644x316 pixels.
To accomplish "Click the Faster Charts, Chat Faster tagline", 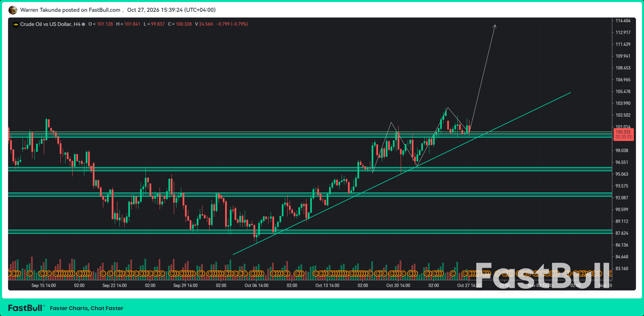I will coord(86,308).
